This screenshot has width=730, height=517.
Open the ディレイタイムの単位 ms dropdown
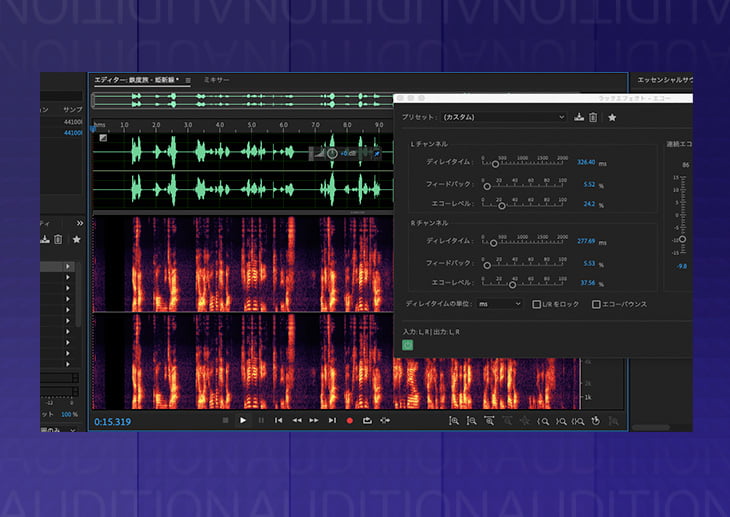point(498,304)
